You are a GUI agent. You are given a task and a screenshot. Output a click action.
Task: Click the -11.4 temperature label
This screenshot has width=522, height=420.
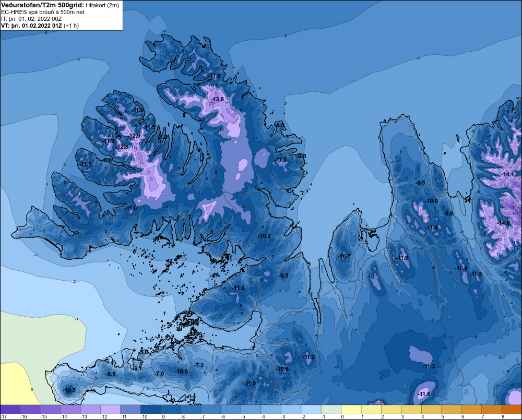coord(432,227)
